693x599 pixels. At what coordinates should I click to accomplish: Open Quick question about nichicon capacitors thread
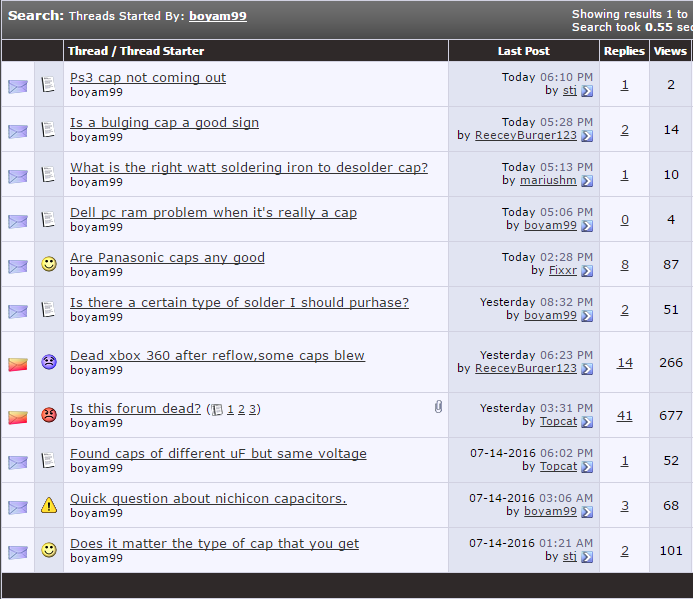[208, 499]
